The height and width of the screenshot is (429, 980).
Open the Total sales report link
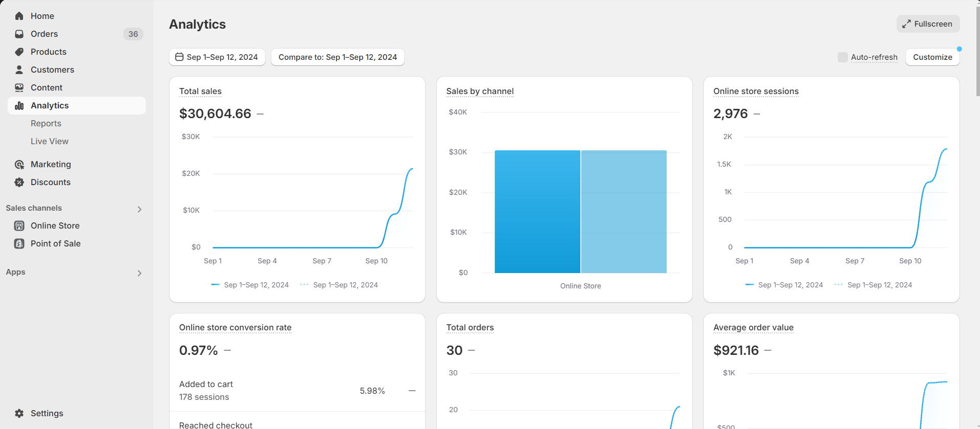(x=200, y=92)
